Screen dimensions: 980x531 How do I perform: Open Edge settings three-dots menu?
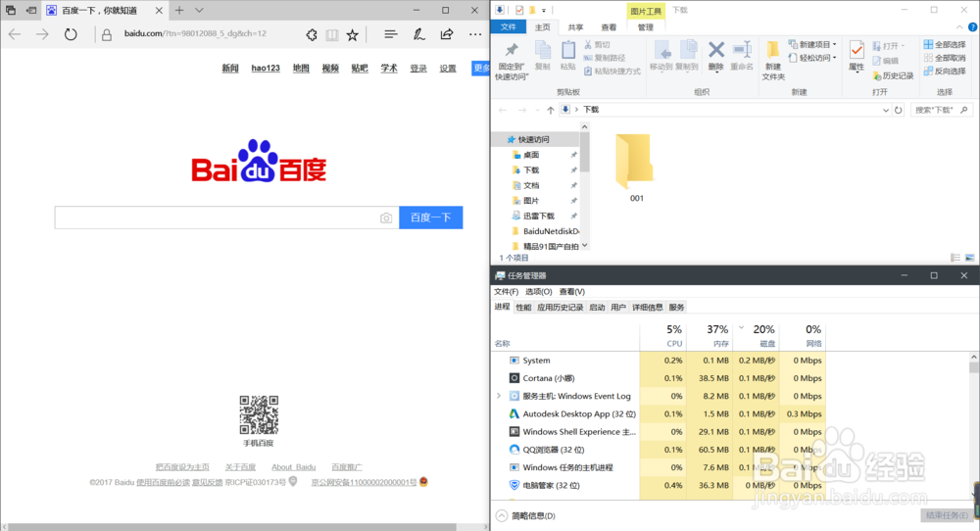tap(475, 34)
